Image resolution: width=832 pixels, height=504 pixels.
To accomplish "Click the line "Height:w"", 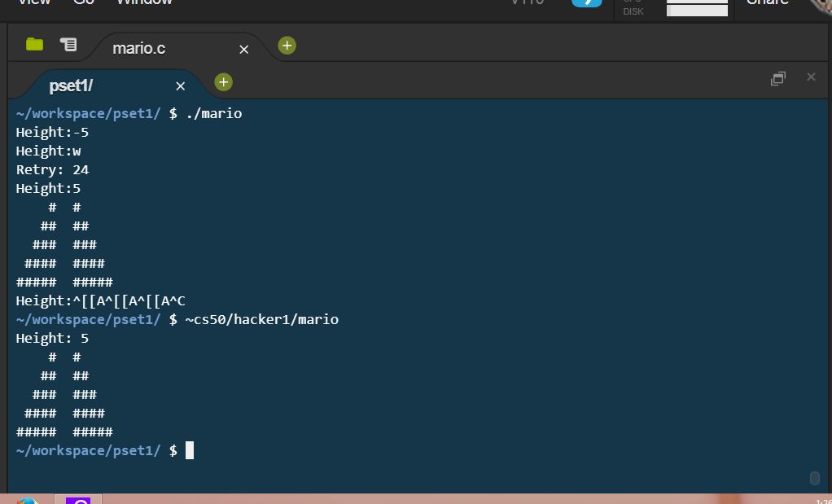I will [48, 151].
